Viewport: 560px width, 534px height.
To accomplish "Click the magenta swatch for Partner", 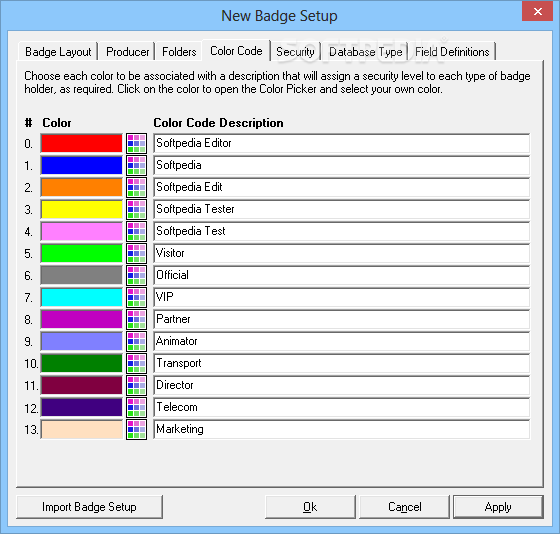I will [x=82, y=319].
